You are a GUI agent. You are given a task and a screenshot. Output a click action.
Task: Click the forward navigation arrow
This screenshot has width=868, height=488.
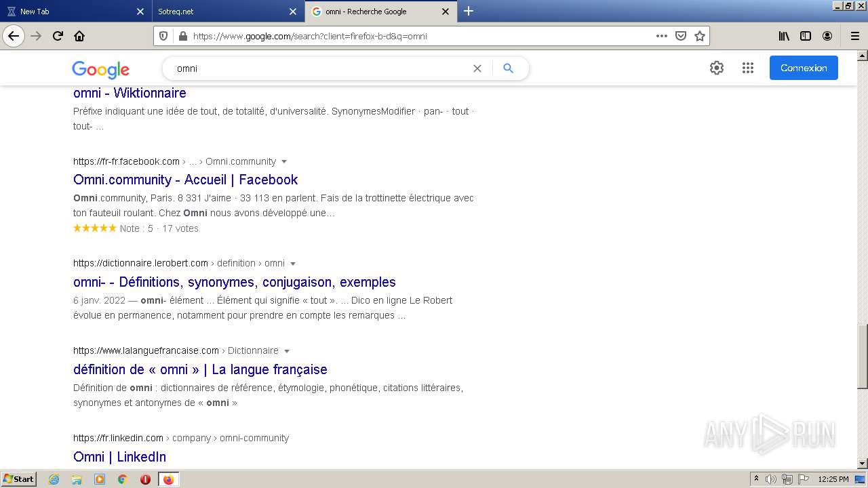[37, 36]
